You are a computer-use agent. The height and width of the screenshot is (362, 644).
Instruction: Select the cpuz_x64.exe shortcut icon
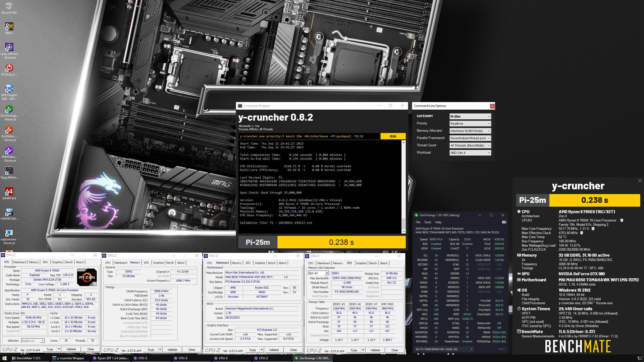pyautogui.click(x=9, y=51)
